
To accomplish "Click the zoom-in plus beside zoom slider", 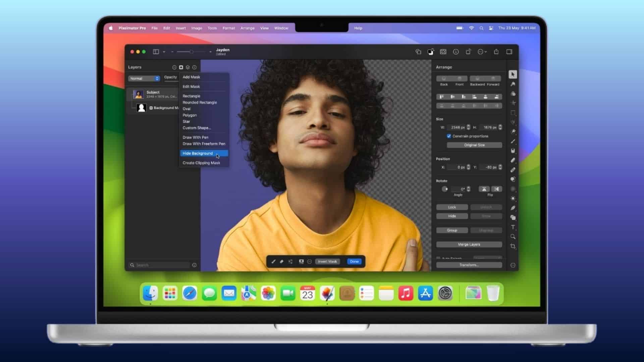I will tap(210, 52).
